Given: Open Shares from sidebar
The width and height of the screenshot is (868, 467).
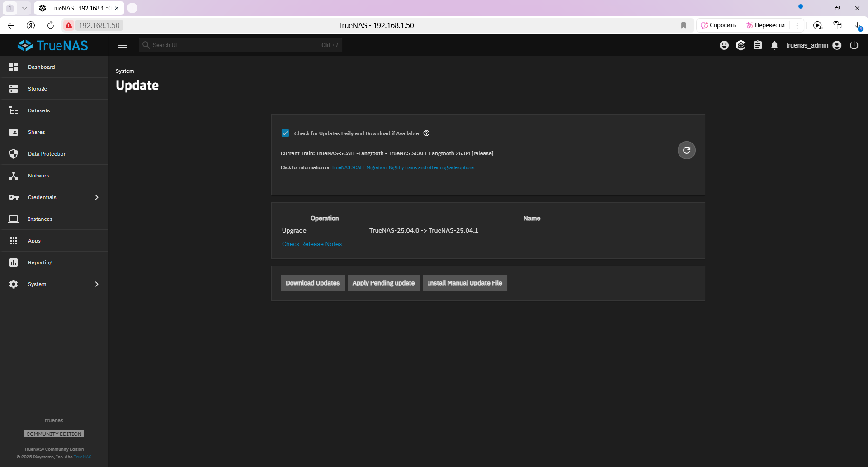Looking at the screenshot, I should click(54, 132).
